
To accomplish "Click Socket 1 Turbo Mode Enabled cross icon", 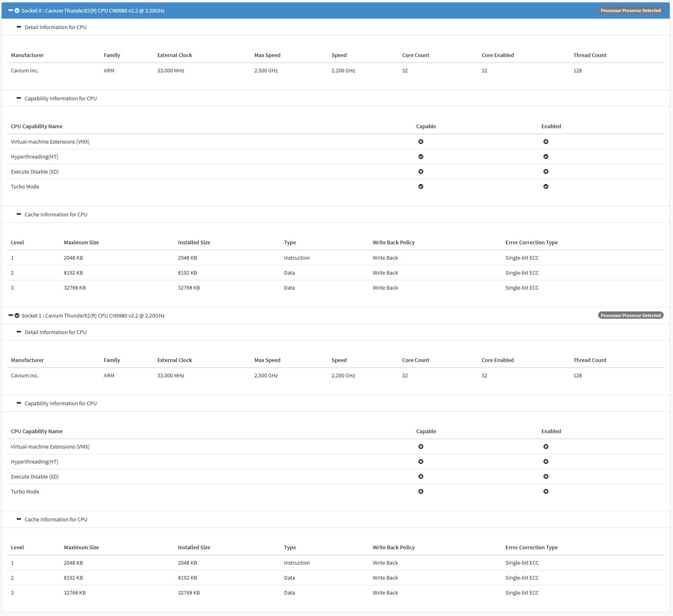I will tap(546, 491).
